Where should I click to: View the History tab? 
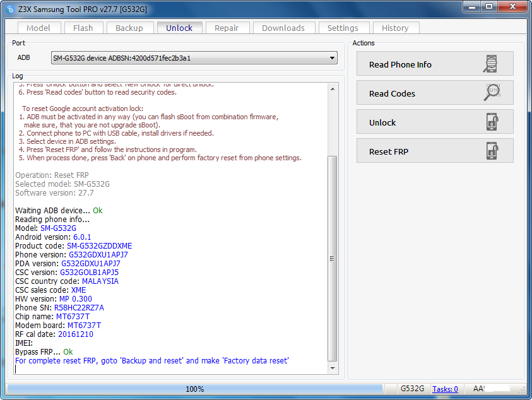point(395,28)
